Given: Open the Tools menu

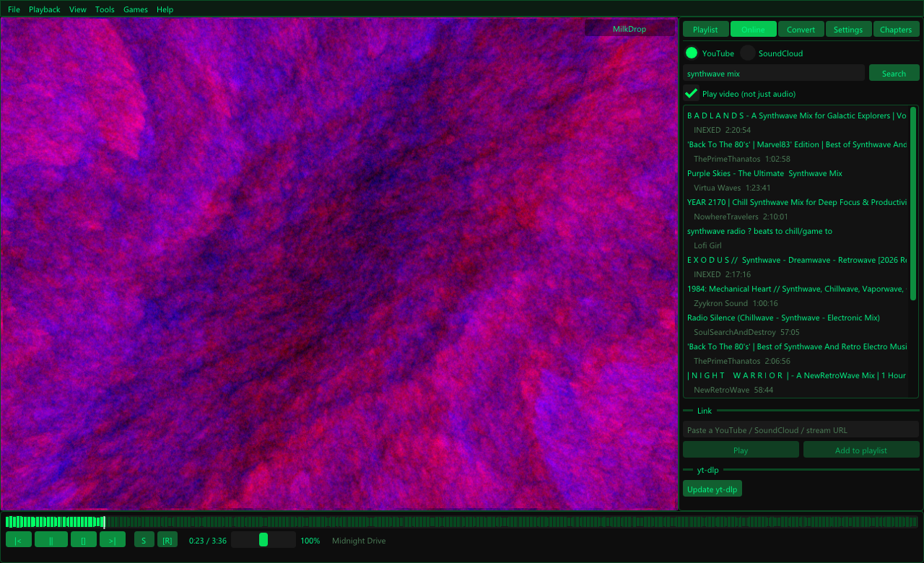Looking at the screenshot, I should pyautogui.click(x=105, y=9).
